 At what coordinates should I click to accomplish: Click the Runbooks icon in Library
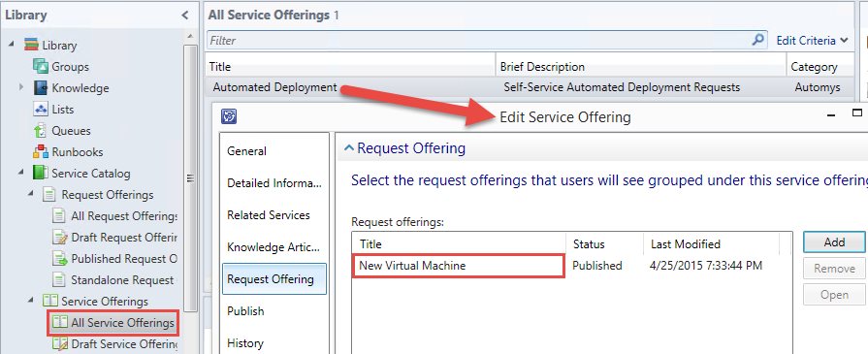point(41,152)
